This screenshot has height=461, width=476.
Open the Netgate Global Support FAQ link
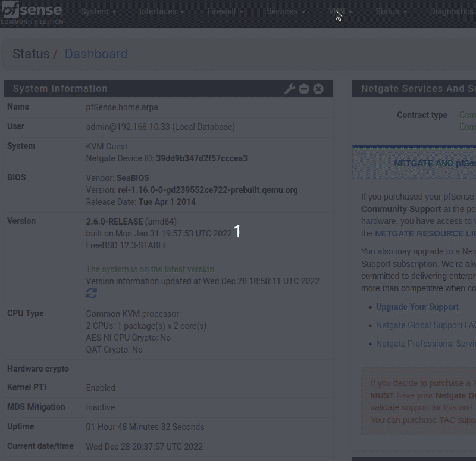coord(426,325)
